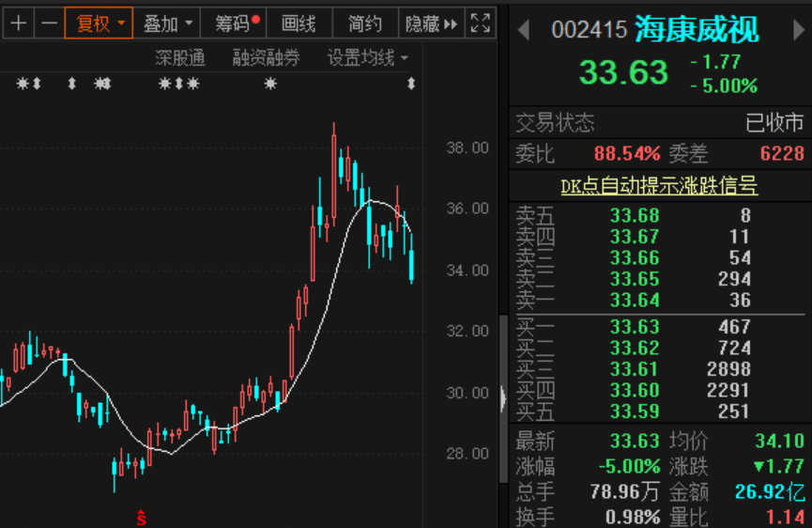Viewport: 812px width, 528px height.
Task: Open the 叠加 overlay dropdown
Action: coord(167,23)
